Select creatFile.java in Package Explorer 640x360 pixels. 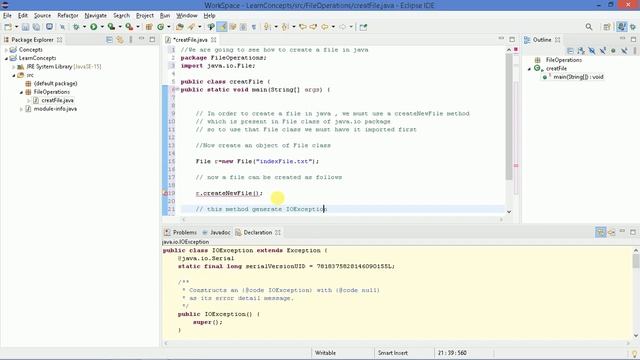tap(57, 100)
